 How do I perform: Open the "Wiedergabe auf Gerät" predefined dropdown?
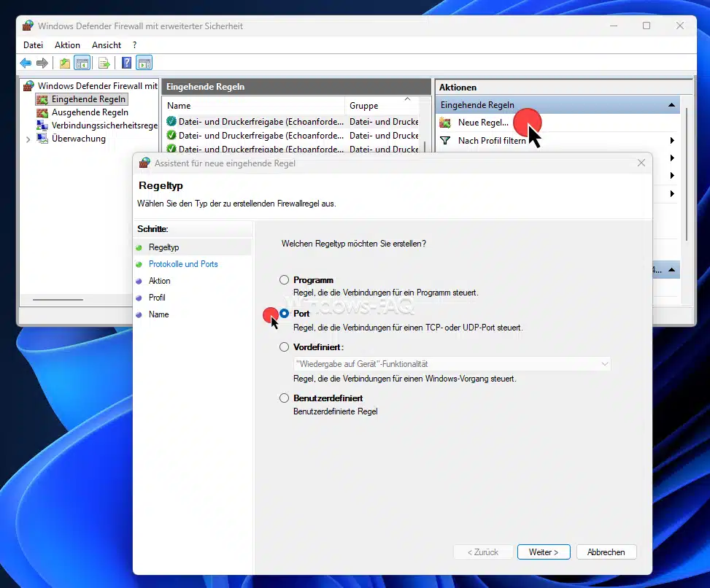click(x=452, y=364)
